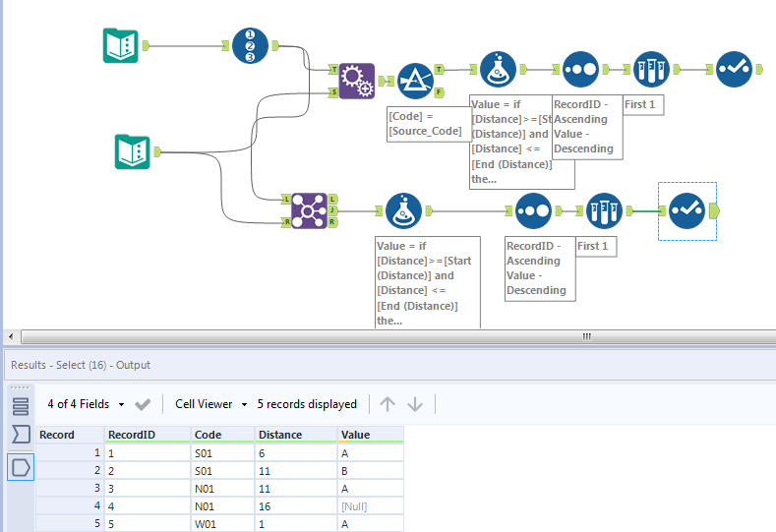Click the Join tool's right-side R output anchor

point(332,222)
